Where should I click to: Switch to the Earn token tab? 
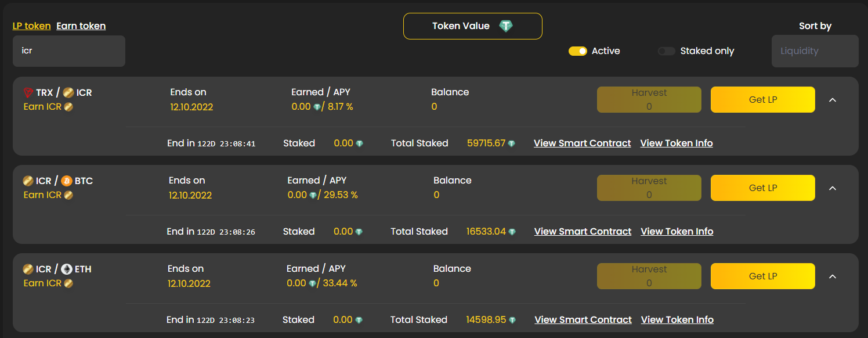[x=81, y=26]
